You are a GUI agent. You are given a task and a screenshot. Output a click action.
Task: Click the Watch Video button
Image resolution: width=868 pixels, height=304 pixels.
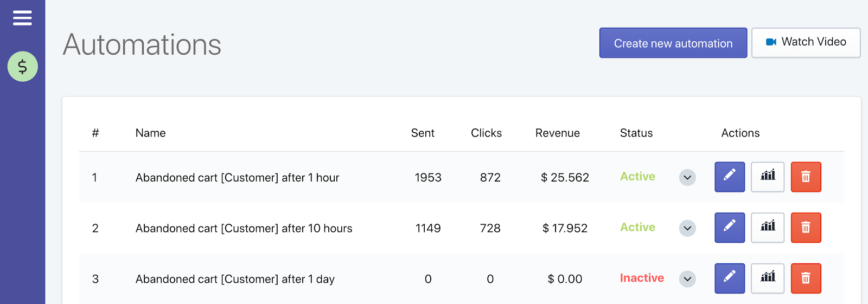(x=806, y=43)
